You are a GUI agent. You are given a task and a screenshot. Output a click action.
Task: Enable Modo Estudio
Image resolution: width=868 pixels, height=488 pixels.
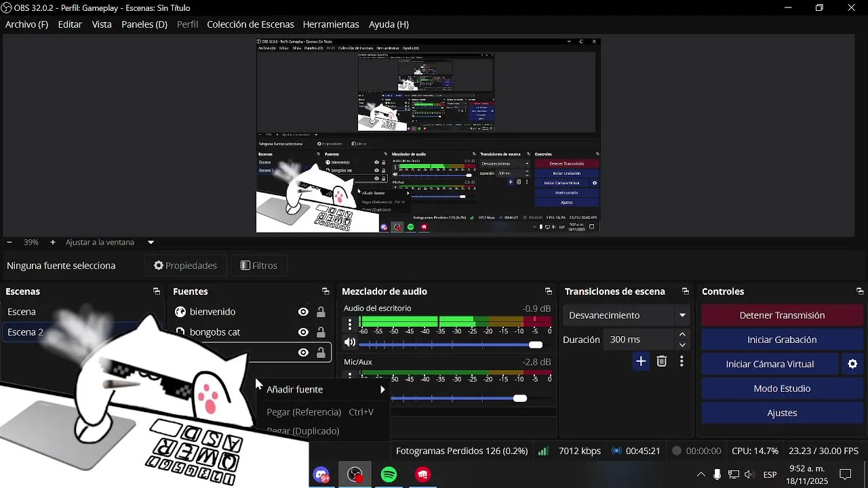click(x=782, y=388)
